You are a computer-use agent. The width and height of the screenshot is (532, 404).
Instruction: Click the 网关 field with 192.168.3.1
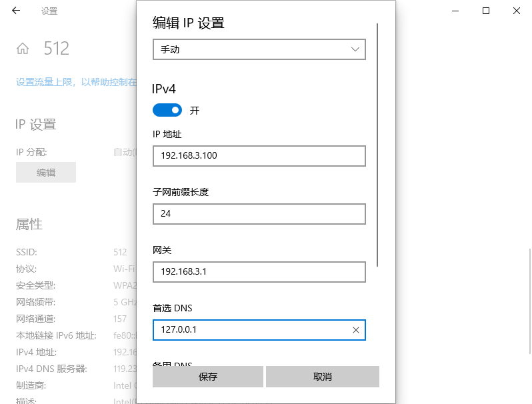pos(259,272)
